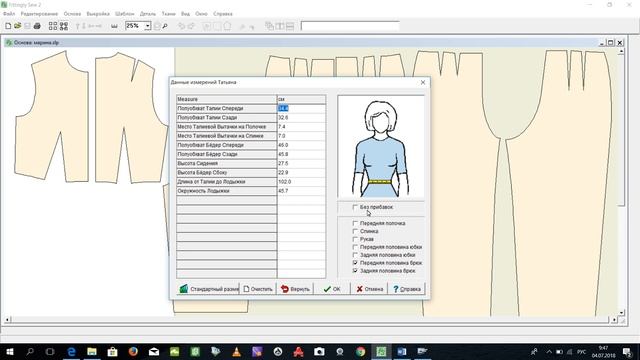The width and height of the screenshot is (640, 360).
Task: Click the four-squares arrange icon
Action: 53,26
